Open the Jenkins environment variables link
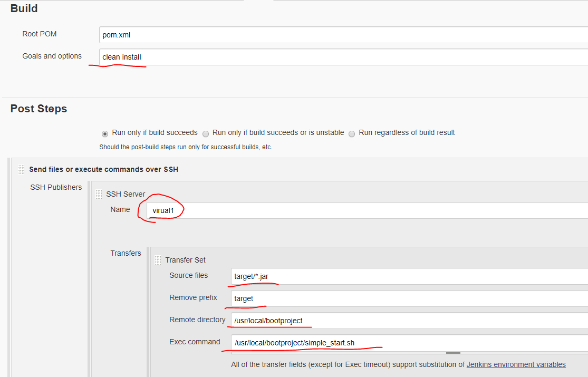588x377 pixels. point(516,364)
